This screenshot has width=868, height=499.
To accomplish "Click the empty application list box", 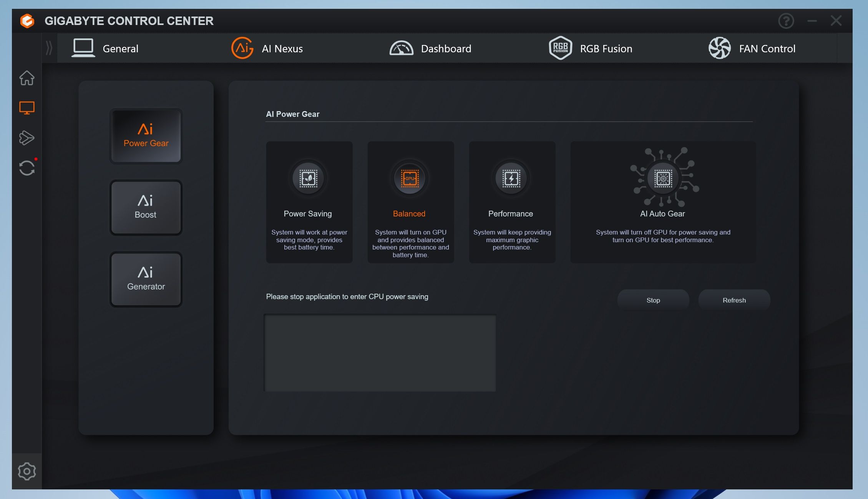I will [x=380, y=353].
